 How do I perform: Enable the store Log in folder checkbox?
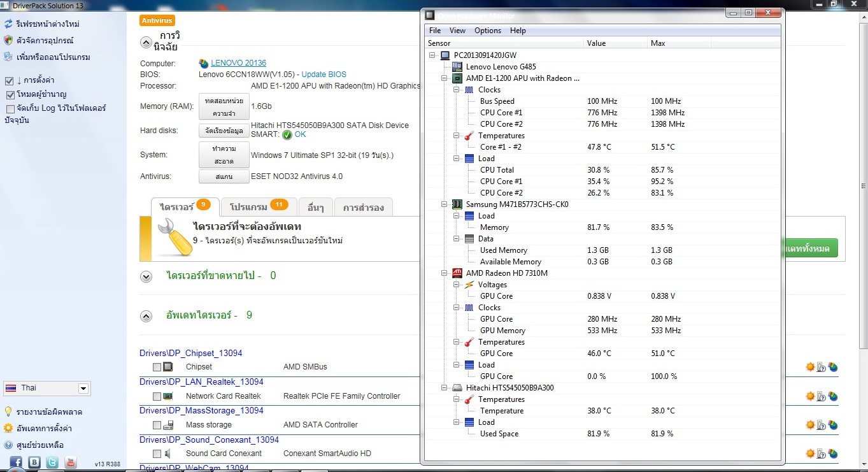click(x=10, y=109)
